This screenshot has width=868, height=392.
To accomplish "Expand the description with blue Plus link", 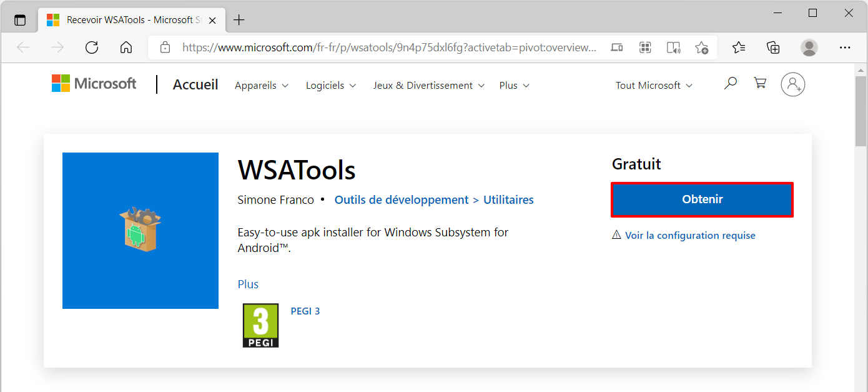I will click(248, 284).
